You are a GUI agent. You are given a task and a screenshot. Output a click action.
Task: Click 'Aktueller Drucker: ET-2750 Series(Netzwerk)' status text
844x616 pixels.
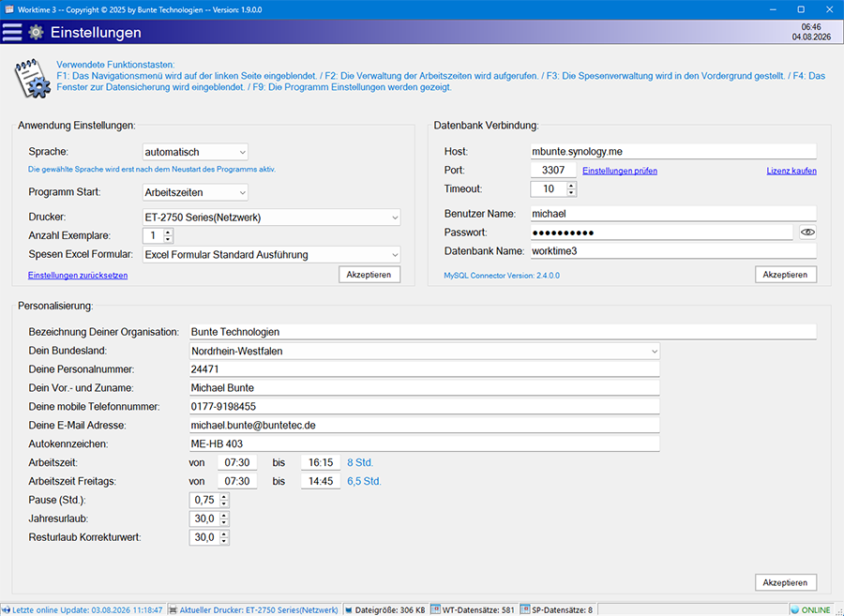click(x=259, y=610)
